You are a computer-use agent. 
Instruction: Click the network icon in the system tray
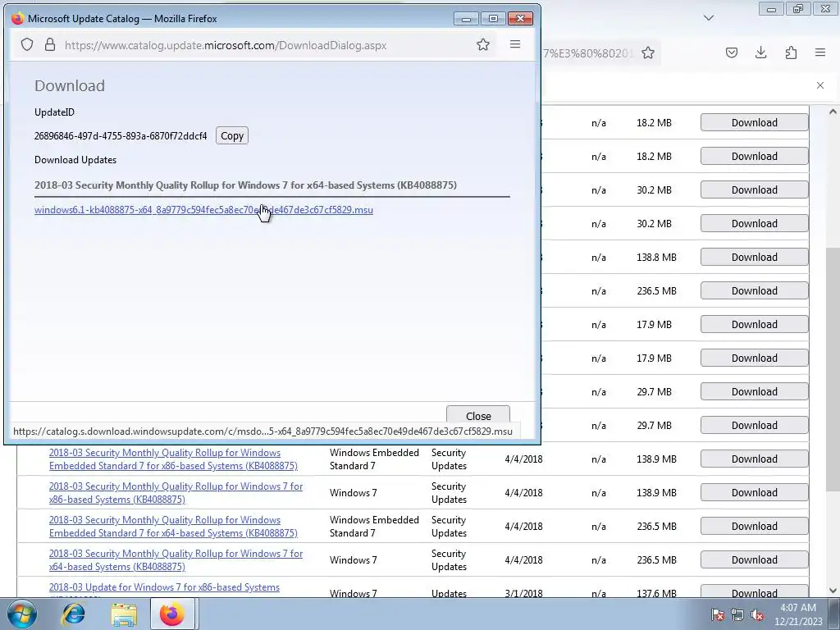tap(737, 615)
